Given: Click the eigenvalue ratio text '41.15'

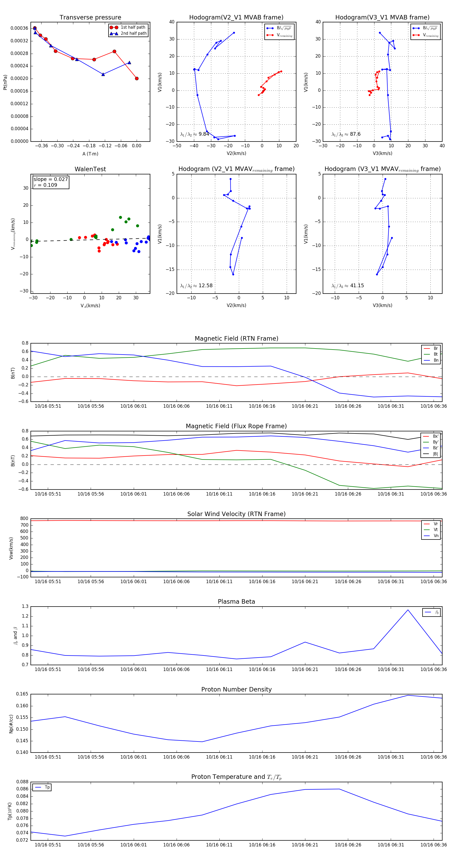Looking at the screenshot, I should tap(357, 286).
